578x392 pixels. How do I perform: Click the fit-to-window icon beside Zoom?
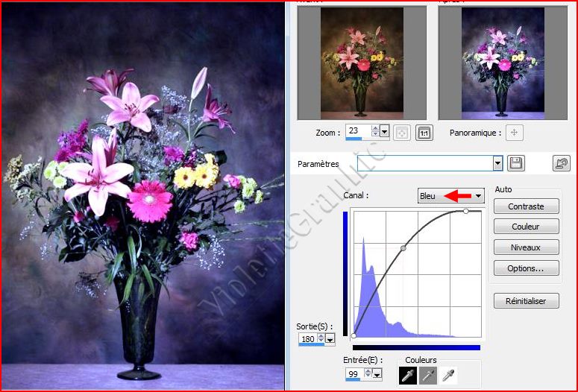[x=401, y=133]
